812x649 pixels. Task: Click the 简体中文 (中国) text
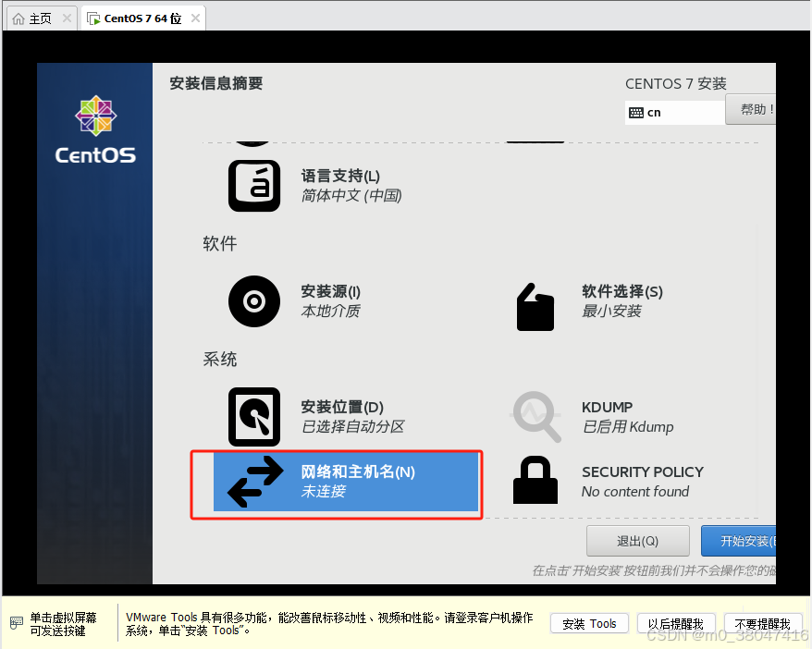[351, 196]
